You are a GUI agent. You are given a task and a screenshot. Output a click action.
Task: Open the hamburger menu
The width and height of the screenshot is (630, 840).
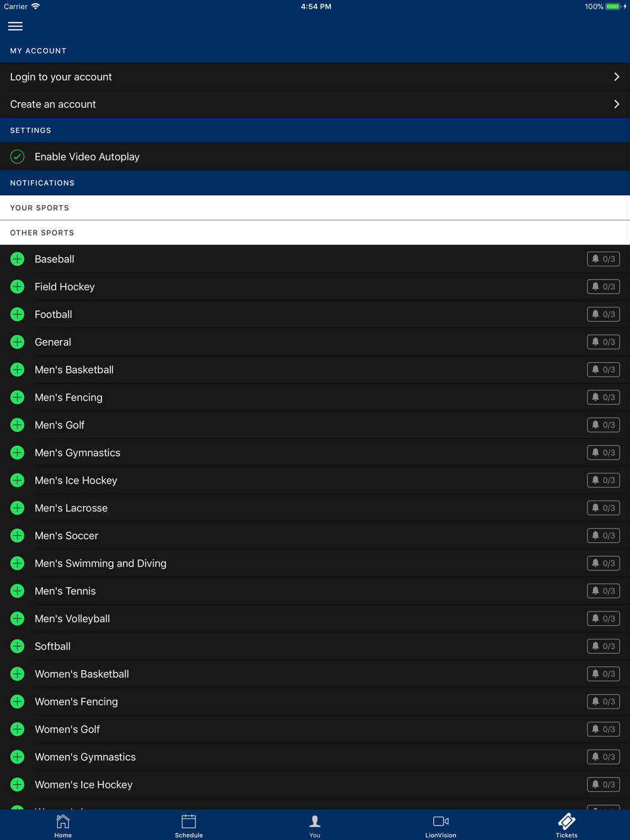(15, 26)
